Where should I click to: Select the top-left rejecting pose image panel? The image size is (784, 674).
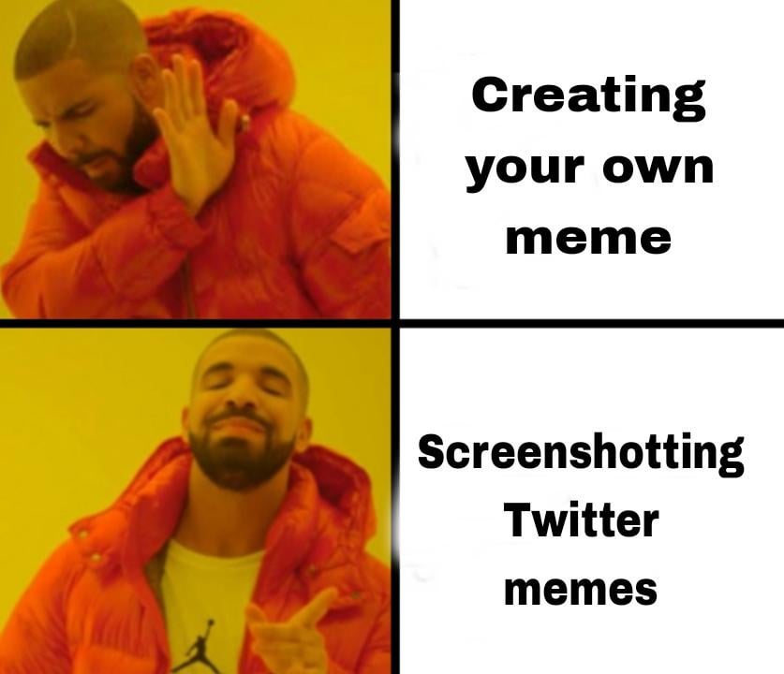195,159
